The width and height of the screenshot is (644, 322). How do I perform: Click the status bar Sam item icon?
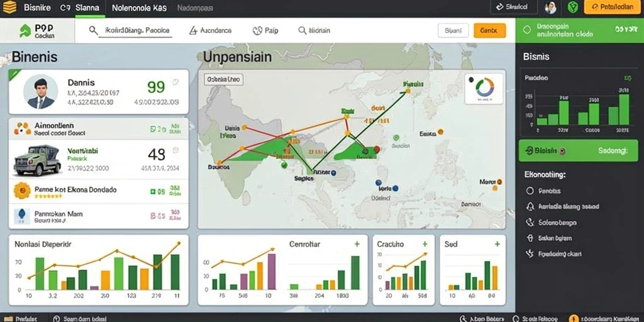pos(56,318)
